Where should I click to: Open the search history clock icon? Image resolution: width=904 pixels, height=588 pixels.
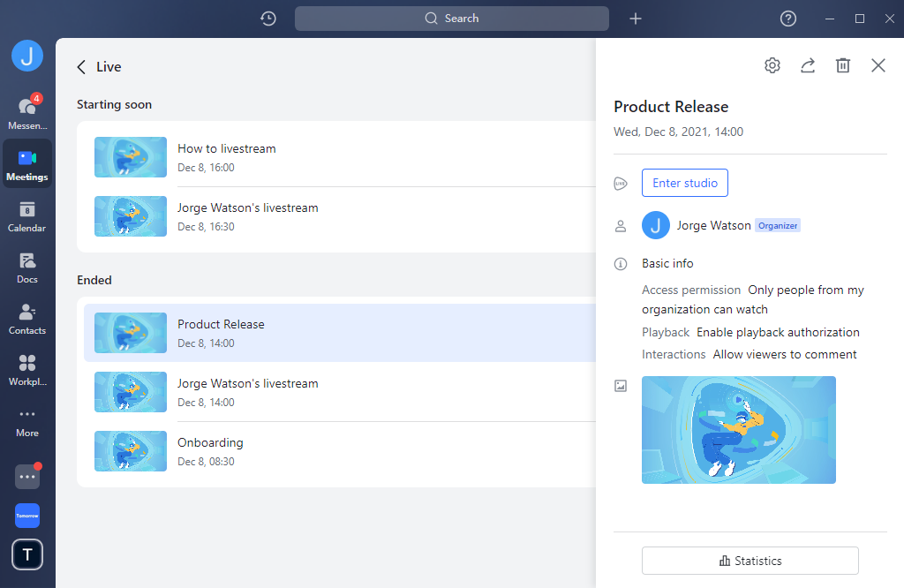pyautogui.click(x=267, y=18)
